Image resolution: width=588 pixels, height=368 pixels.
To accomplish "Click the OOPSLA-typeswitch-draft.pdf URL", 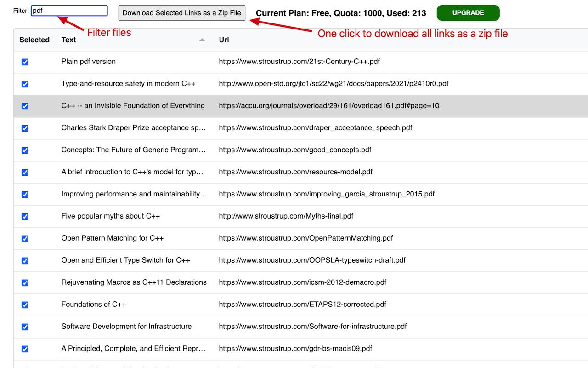I will (x=312, y=260).
